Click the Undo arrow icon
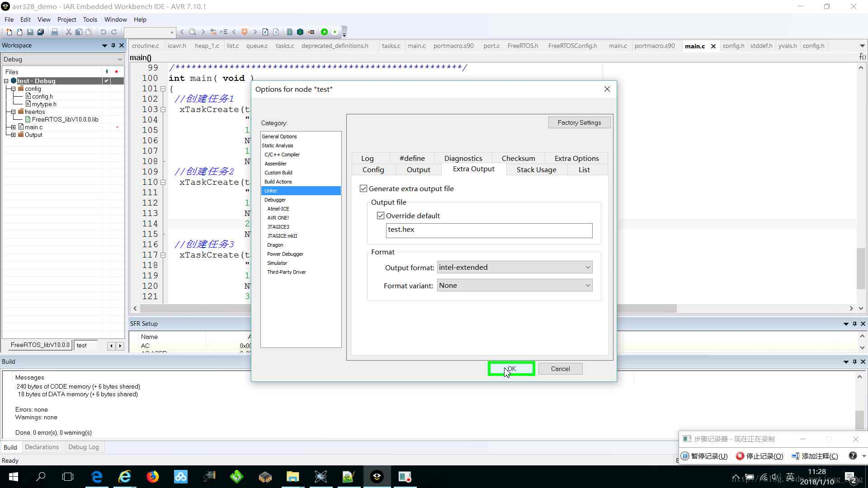868x488 pixels. (x=103, y=32)
